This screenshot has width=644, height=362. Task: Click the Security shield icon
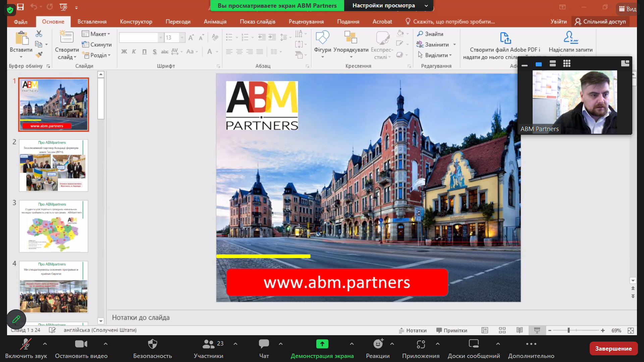(152, 344)
